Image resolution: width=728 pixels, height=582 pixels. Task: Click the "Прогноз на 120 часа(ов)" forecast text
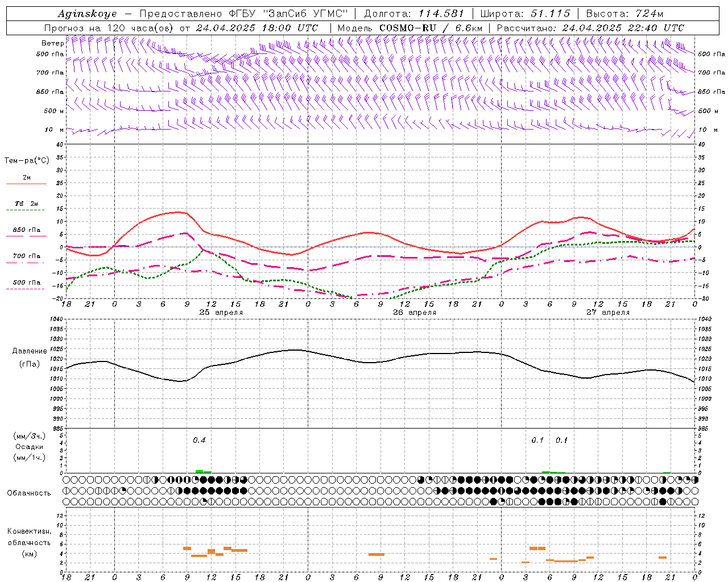pos(109,28)
